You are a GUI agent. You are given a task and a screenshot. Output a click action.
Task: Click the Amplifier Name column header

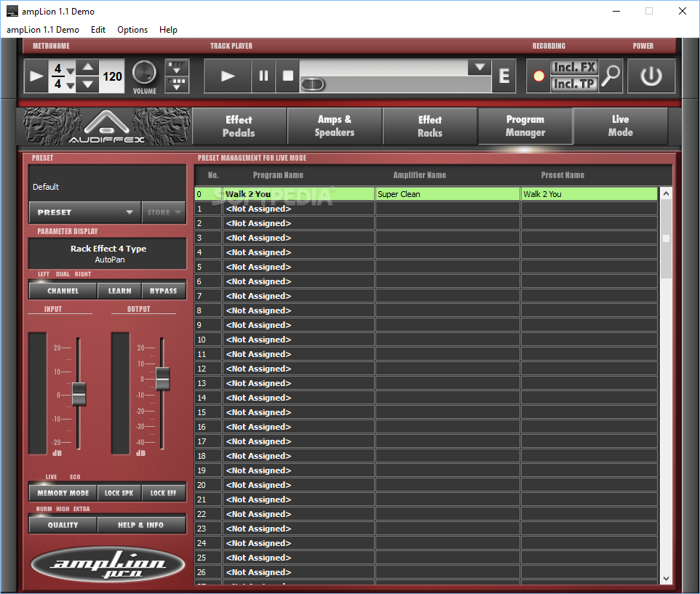[420, 175]
